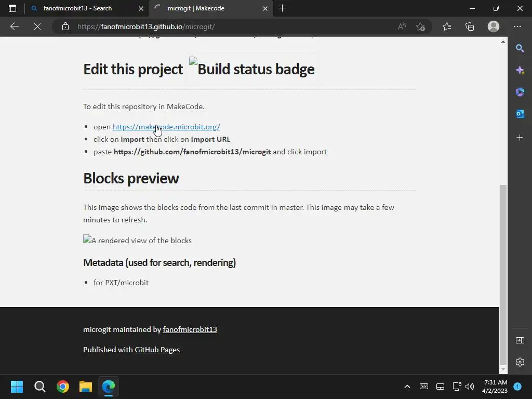532x399 pixels.
Task: Open Edge sidebar search icon
Action: (520, 48)
